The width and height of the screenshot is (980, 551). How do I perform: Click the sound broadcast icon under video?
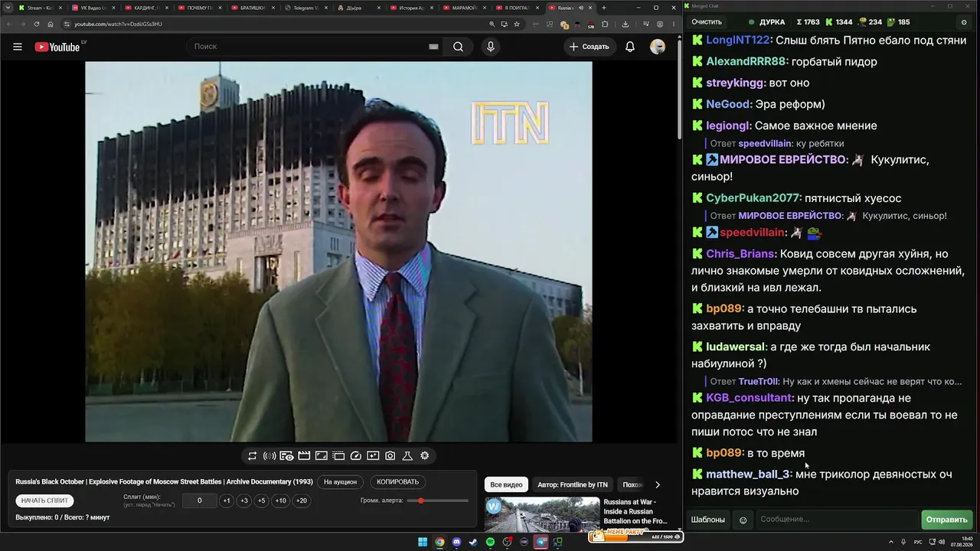coord(269,456)
